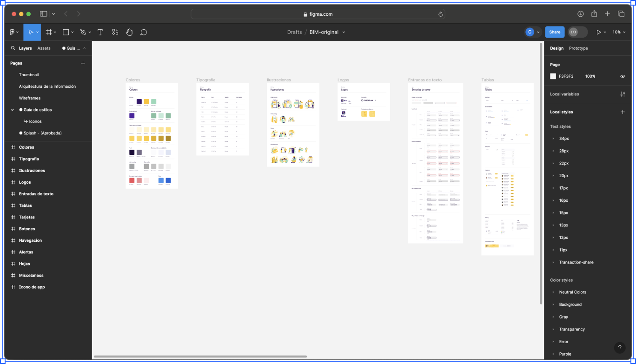The width and height of the screenshot is (636, 364).
Task: Expand the Gray color style group
Action: (553, 317)
